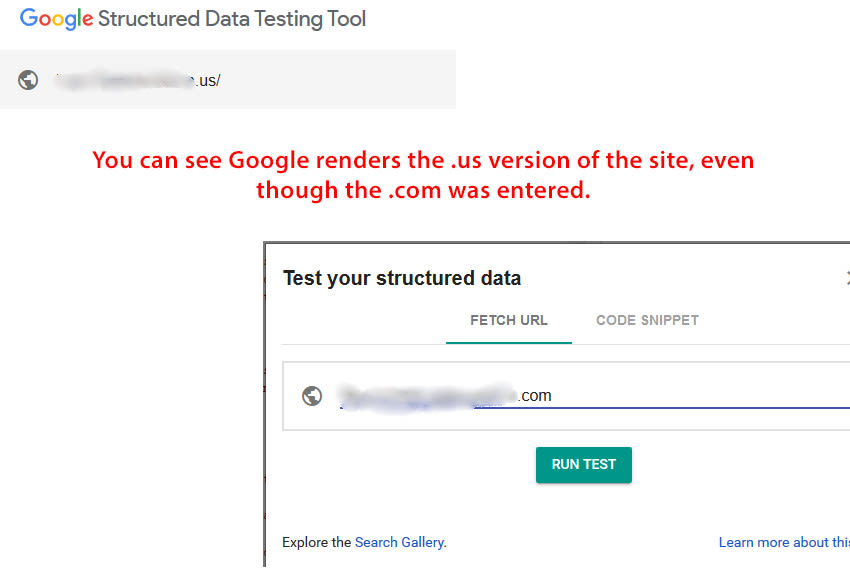Screen dimensions: 850x576
Task: Click the Test your structured data heading
Action: pos(402,278)
